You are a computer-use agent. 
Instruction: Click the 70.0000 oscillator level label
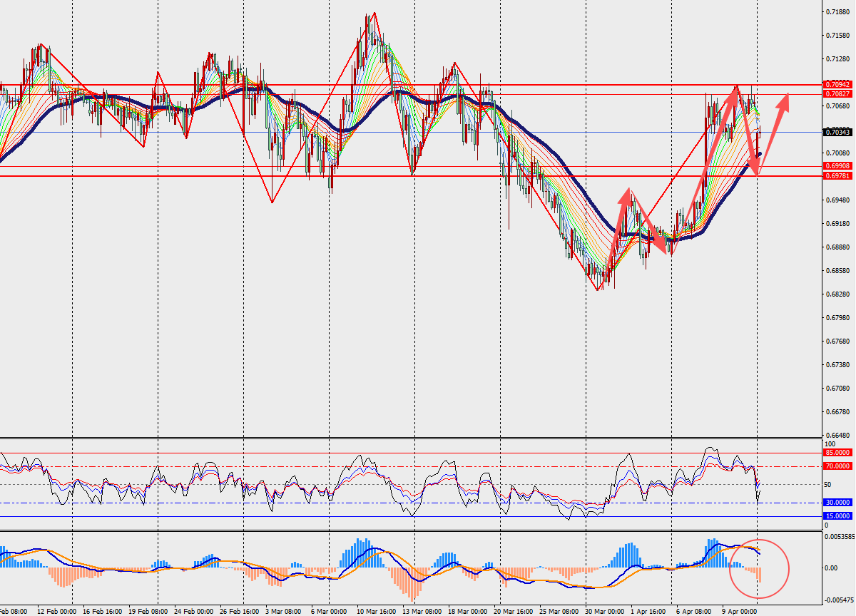[837, 466]
